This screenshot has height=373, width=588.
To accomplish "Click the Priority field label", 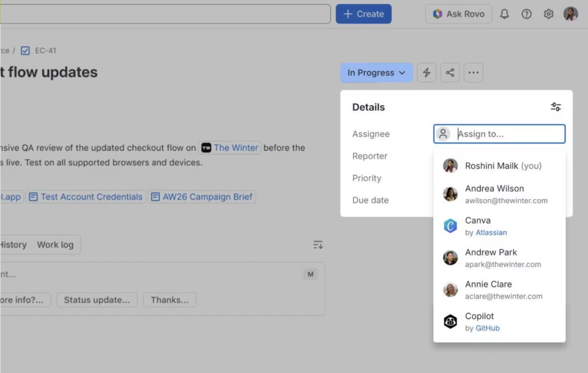I will coord(367,178).
